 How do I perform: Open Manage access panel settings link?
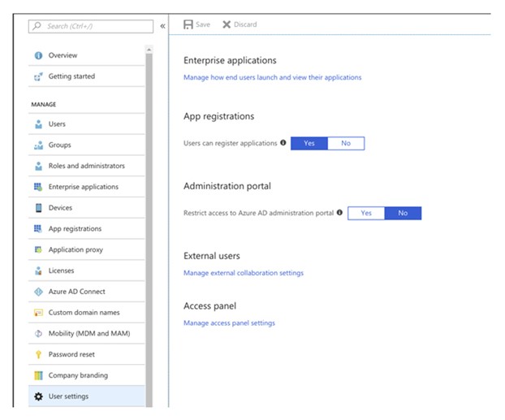[229, 323]
